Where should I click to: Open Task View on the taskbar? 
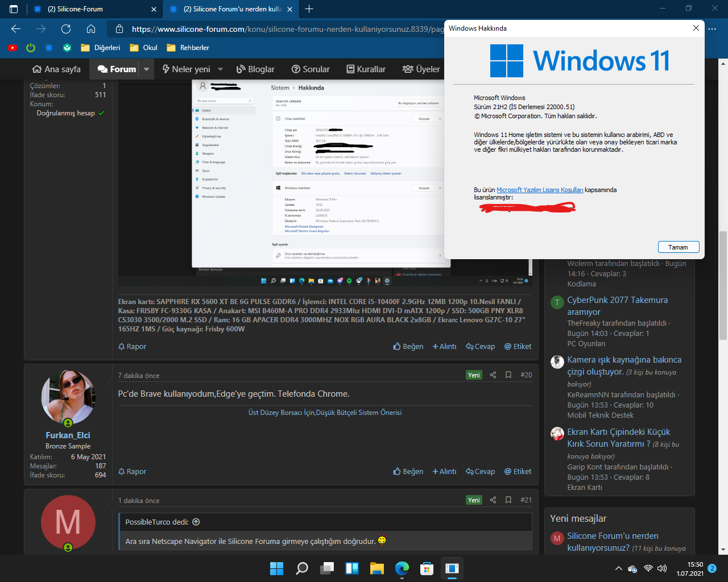coord(327,568)
